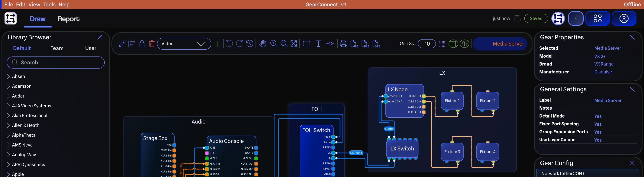Click the library Search field
This screenshot has height=177, width=644.
coord(56,63)
